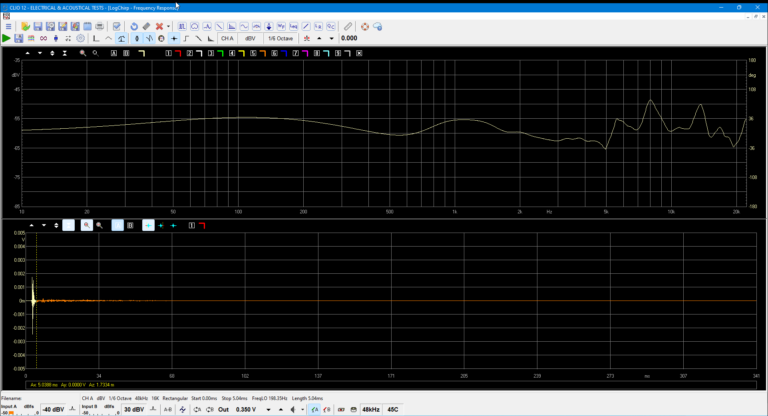Click the green Go measurement start button
The width and height of the screenshot is (768, 416).
[7, 38]
